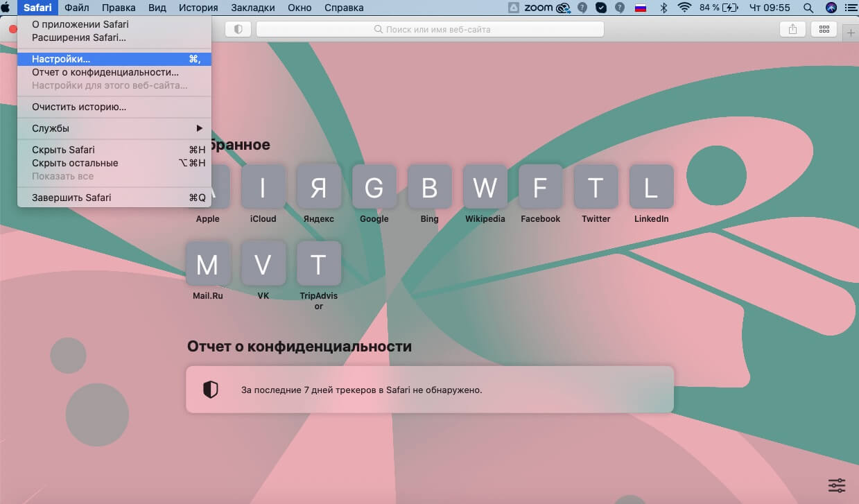859x504 pixels.
Task: Open the Bluetooth menu bar icon
Action: tap(663, 8)
